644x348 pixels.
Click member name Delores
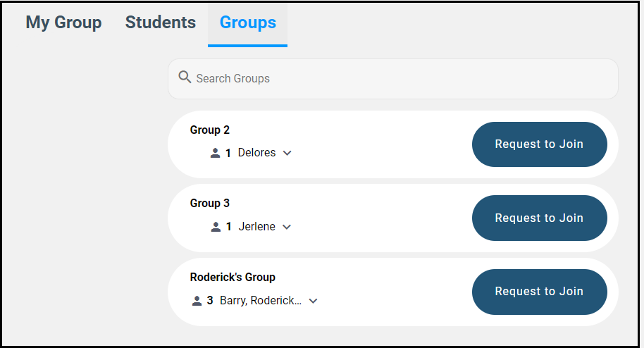[256, 153]
